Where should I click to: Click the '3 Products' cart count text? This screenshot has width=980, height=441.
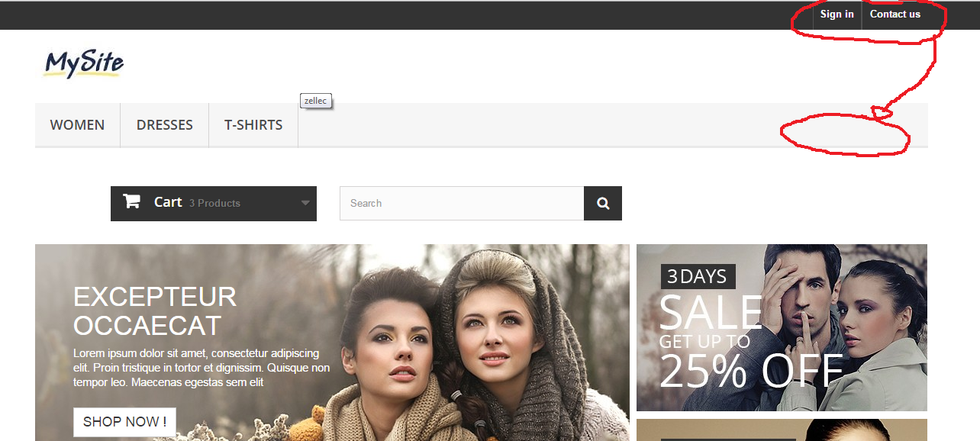coord(214,203)
